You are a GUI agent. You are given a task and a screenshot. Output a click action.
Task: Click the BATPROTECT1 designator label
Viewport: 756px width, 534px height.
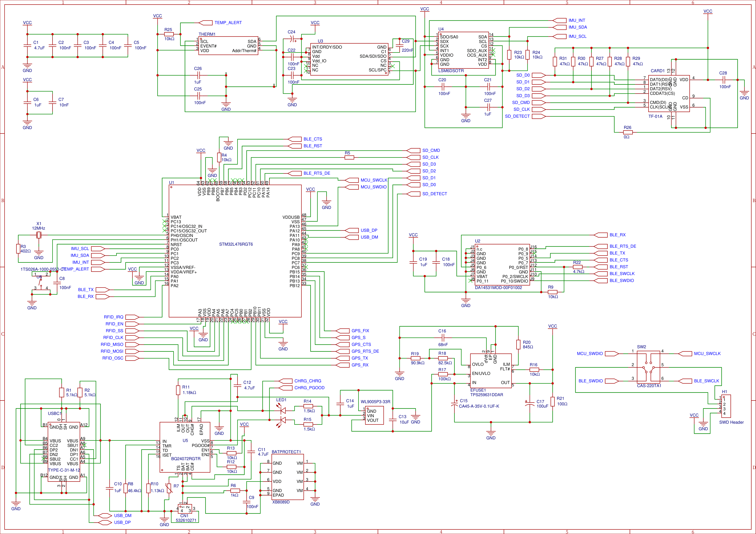click(286, 452)
